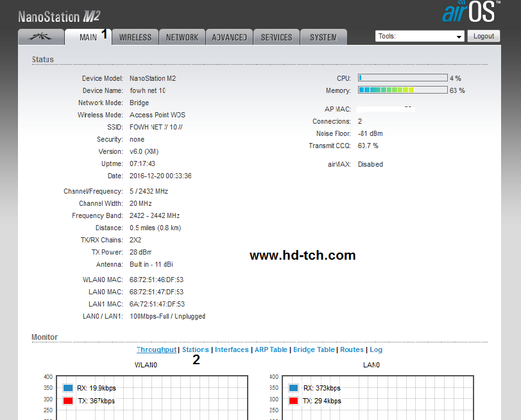Click the red WLAN0 TX legend swatch
Image resolution: width=521 pixels, height=420 pixels.
68,401
